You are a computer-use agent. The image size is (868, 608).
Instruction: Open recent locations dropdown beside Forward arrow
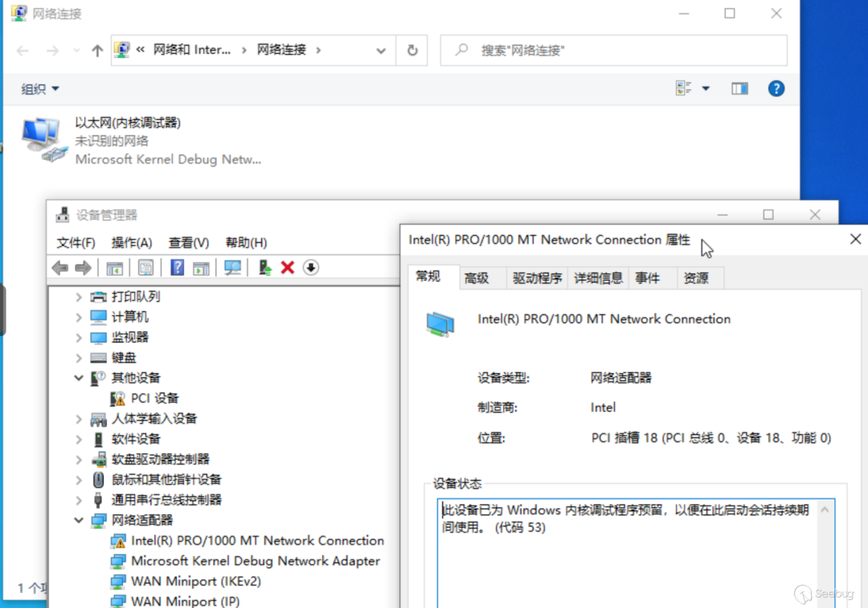tap(76, 51)
